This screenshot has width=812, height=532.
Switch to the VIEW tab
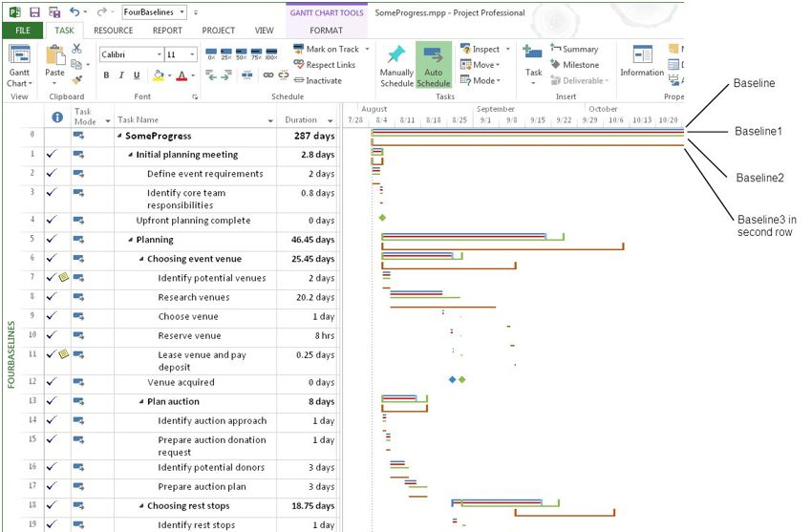(264, 31)
